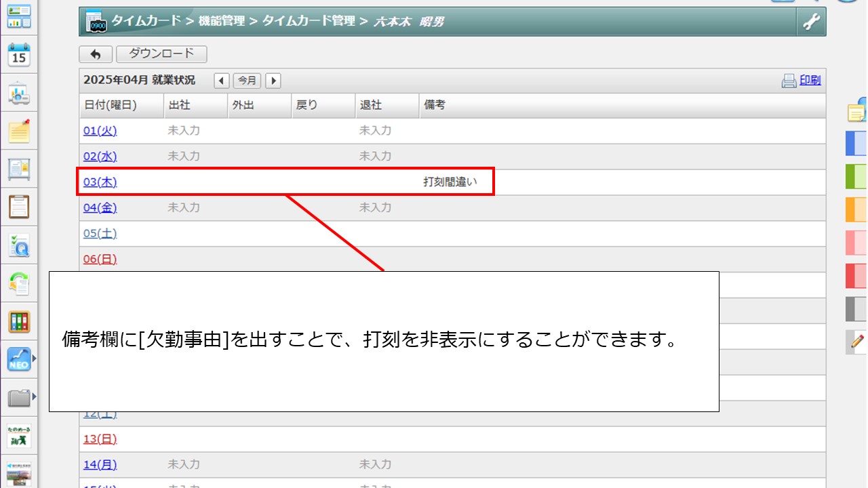Click the colored binders icon in sidebar
The height and width of the screenshot is (488, 868).
(x=19, y=321)
